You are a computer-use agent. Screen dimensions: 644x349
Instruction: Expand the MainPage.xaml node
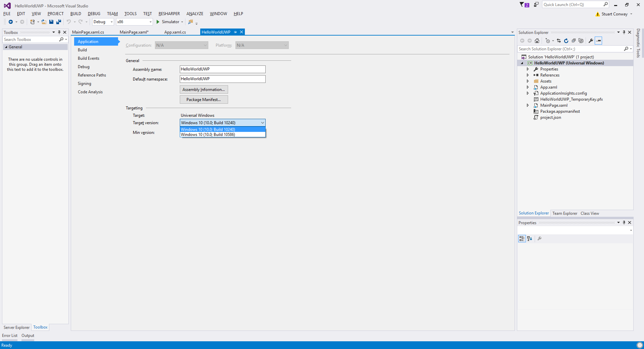coord(528,105)
